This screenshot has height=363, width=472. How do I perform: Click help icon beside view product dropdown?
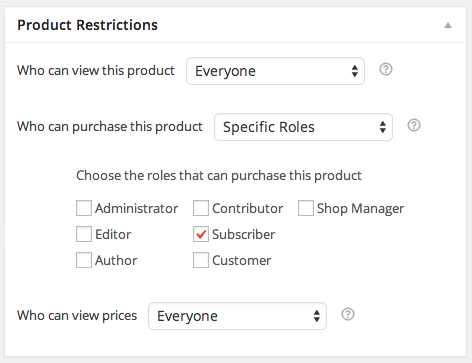coord(386,69)
